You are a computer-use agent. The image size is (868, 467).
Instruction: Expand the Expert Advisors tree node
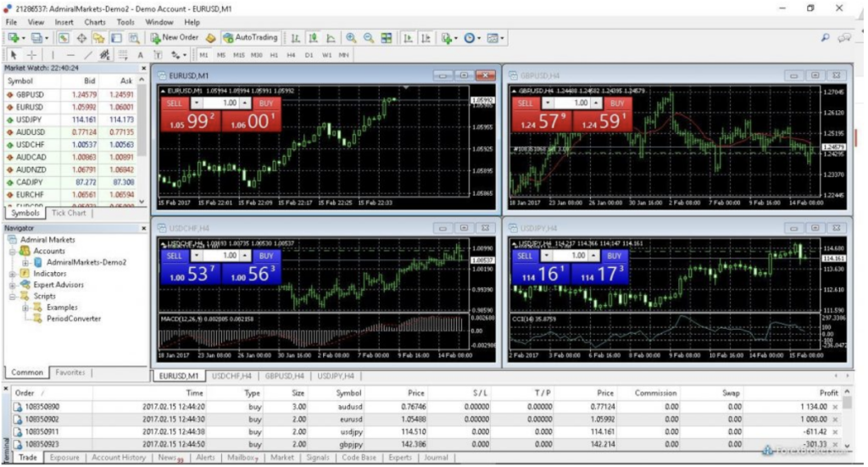(x=13, y=285)
